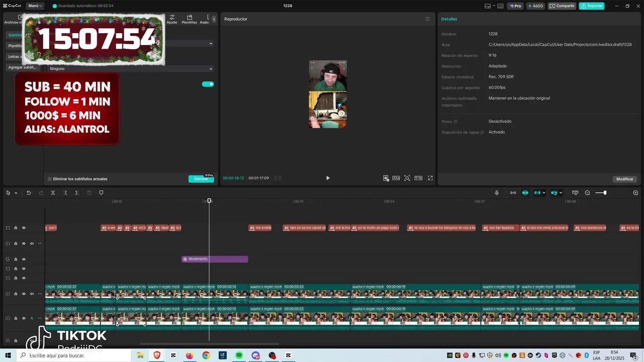The image size is (644, 362).
Task: Expand the linkage options dropdown arrow
Action: pyautogui.click(x=544, y=193)
